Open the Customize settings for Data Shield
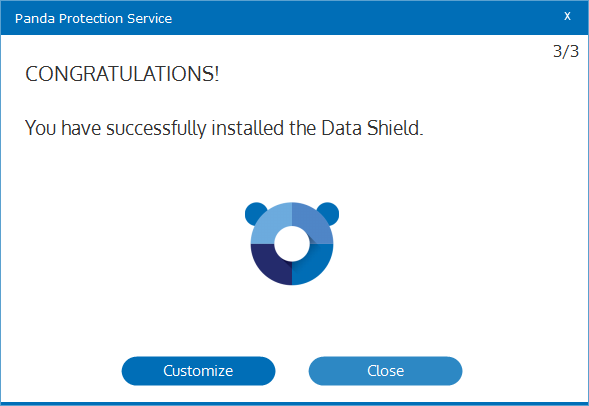The width and height of the screenshot is (589, 406). pos(198,371)
